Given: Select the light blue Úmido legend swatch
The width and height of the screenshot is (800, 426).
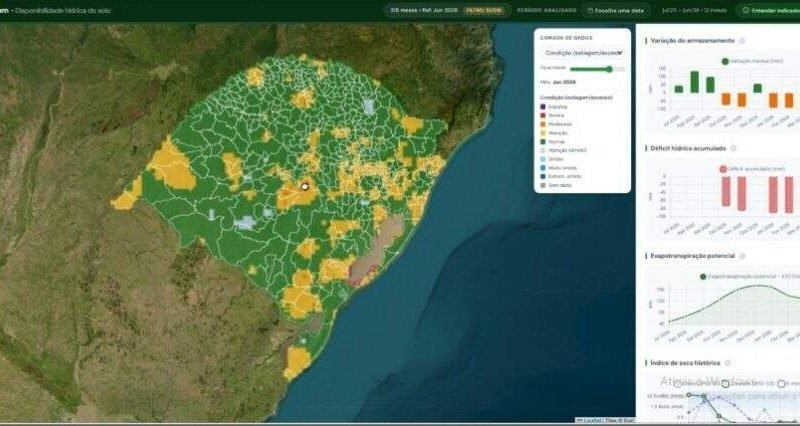Looking at the screenshot, I should pyautogui.click(x=543, y=159).
